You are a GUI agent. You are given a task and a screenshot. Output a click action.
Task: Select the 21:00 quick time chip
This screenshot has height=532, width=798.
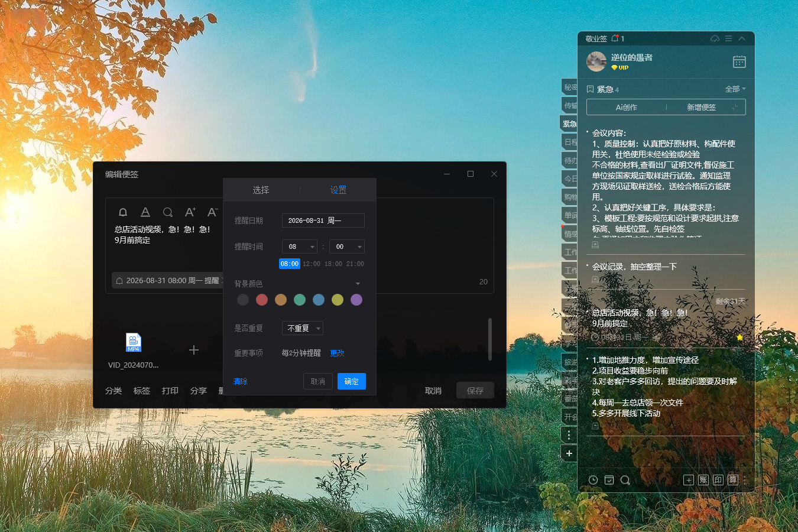pyautogui.click(x=355, y=264)
